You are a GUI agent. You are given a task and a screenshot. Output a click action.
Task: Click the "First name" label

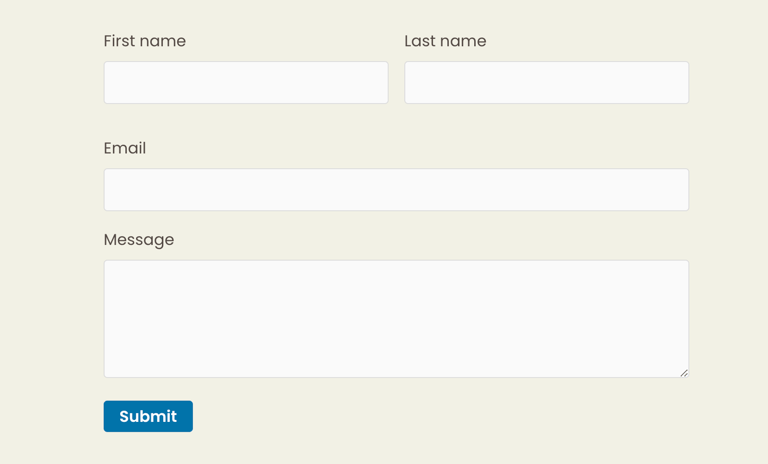tap(145, 41)
